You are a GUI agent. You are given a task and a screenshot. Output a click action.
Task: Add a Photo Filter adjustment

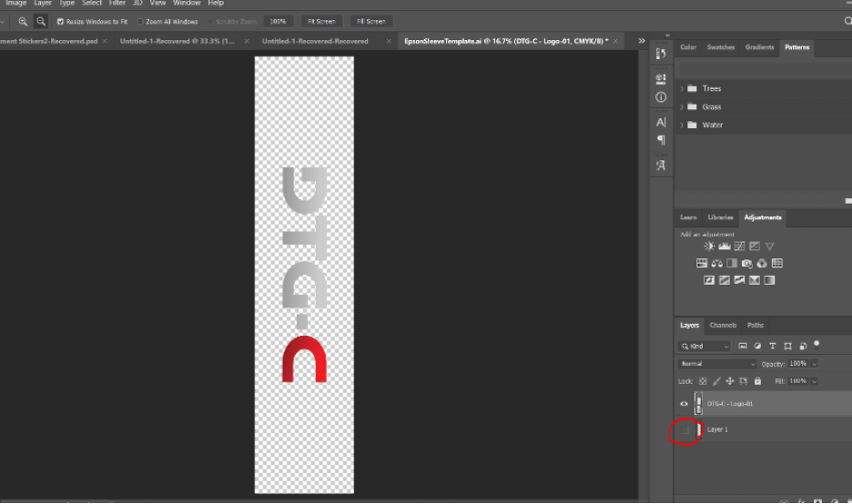tap(746, 264)
